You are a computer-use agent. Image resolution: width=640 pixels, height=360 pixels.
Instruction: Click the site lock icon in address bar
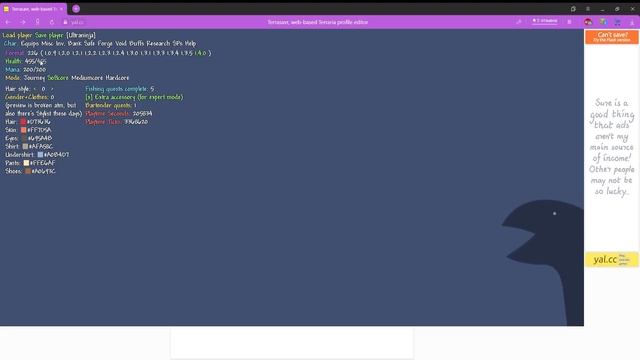coord(65,22)
